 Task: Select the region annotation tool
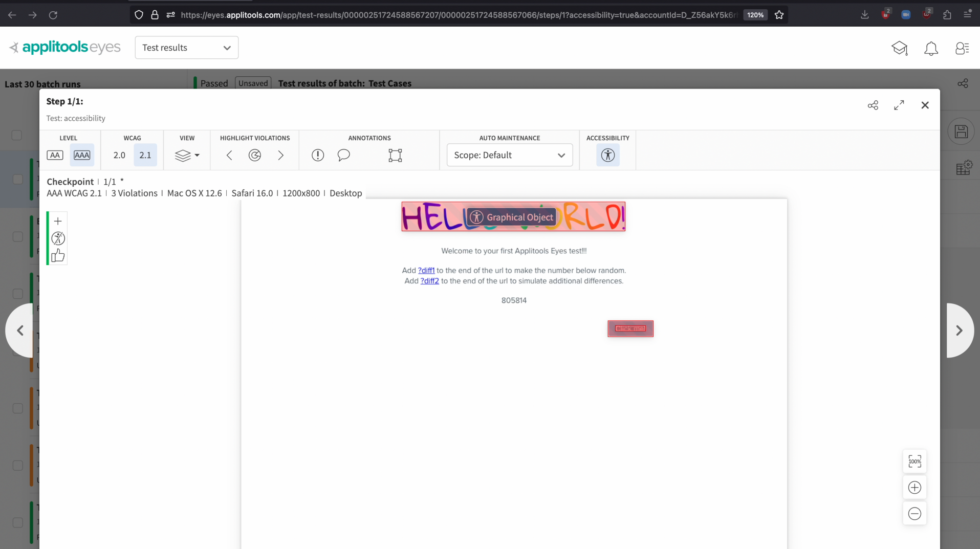pos(395,155)
